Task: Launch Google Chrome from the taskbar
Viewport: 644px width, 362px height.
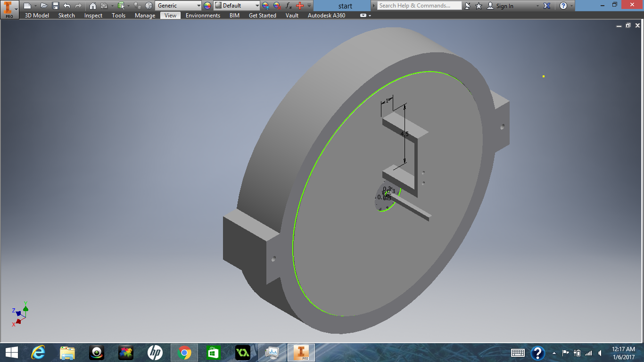Action: click(184, 352)
